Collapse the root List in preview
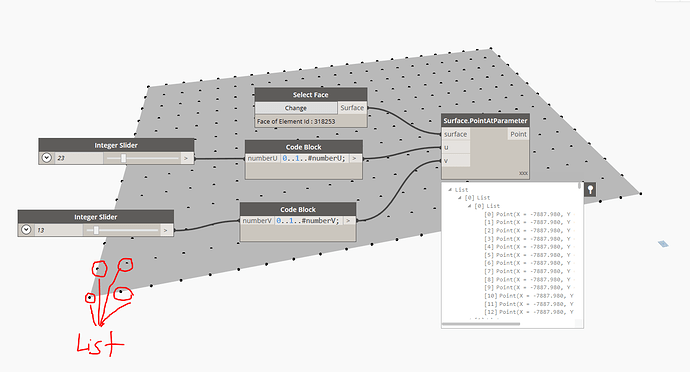 click(x=450, y=190)
